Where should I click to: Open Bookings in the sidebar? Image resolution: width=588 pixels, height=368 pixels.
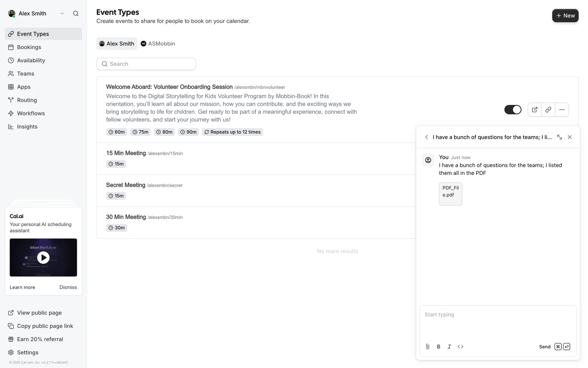(x=29, y=47)
